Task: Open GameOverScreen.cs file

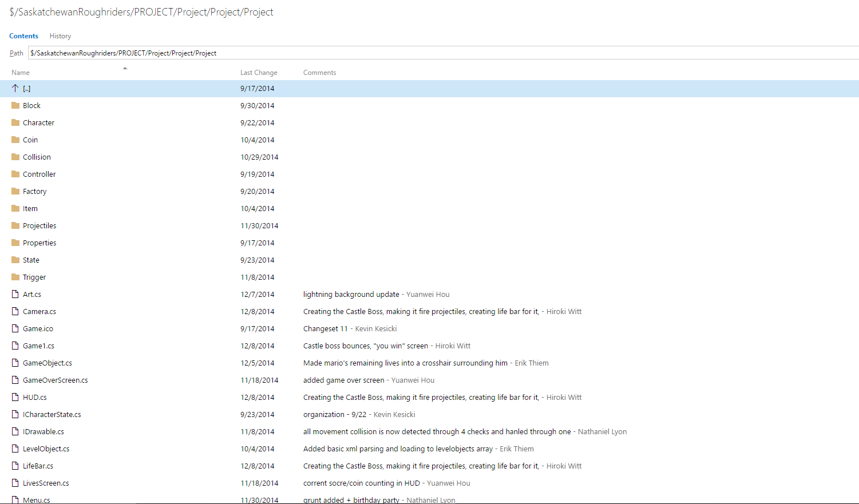Action: pyautogui.click(x=55, y=380)
